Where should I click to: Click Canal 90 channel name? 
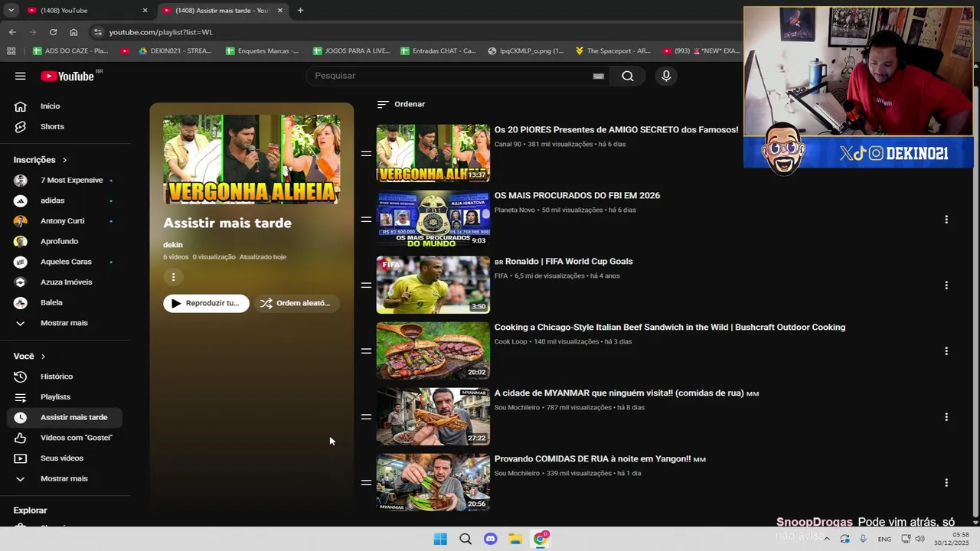pyautogui.click(x=508, y=144)
